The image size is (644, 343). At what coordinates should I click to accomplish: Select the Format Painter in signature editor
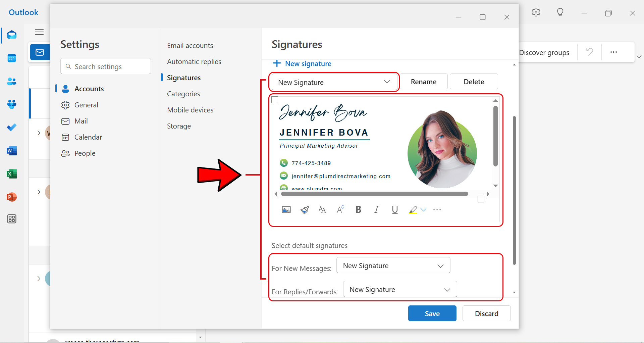305,209
